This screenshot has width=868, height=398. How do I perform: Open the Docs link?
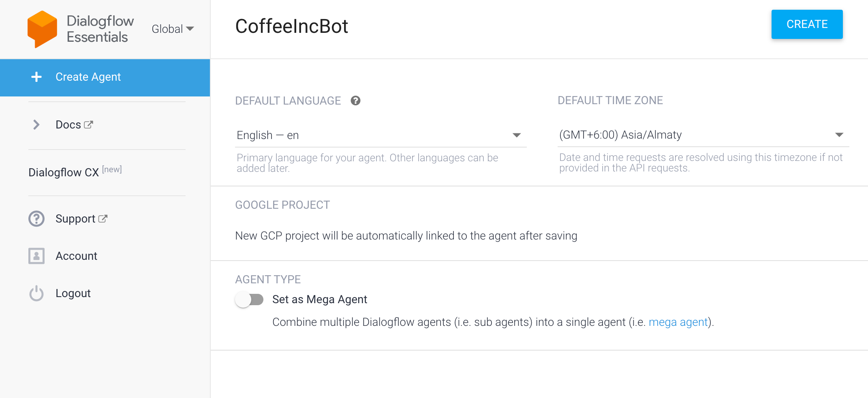click(x=68, y=125)
